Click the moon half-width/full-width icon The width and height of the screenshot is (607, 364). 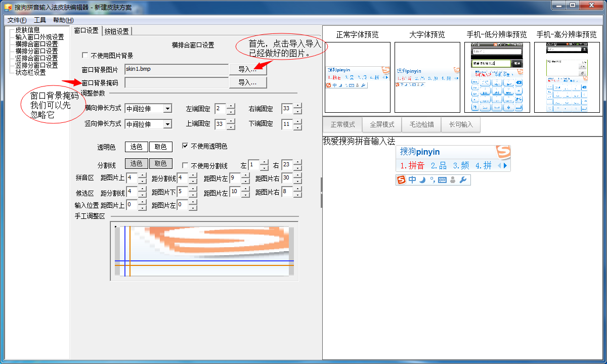[x=422, y=180]
